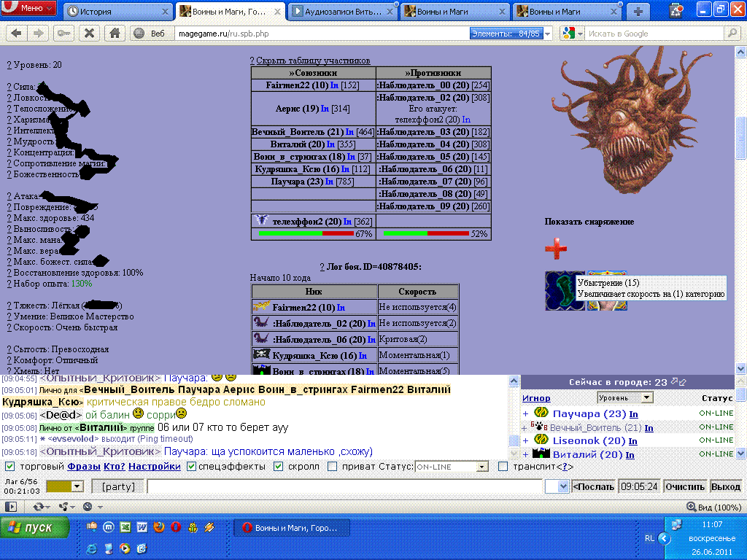This screenshot has height=560, width=747.
Task: Click the castle icon next to Виталий in city list
Action: click(x=541, y=454)
